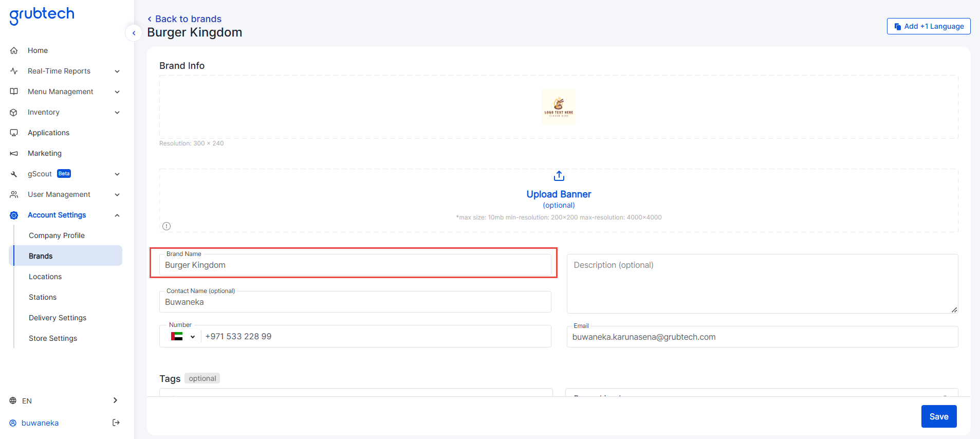980x439 pixels.
Task: Click the user profile icon
Action: 13,423
